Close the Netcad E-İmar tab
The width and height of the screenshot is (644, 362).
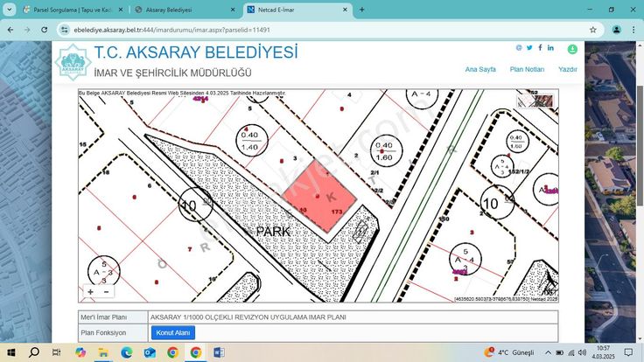[x=345, y=10]
